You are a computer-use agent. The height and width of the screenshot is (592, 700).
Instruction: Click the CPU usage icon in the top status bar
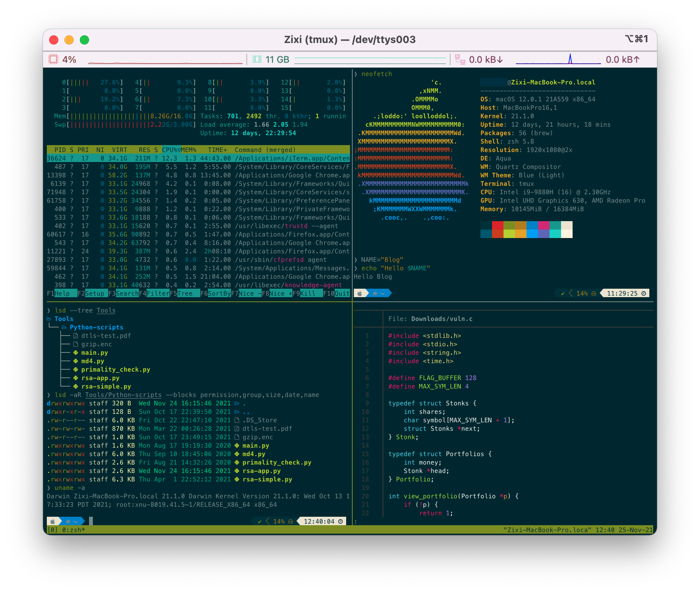53,60
